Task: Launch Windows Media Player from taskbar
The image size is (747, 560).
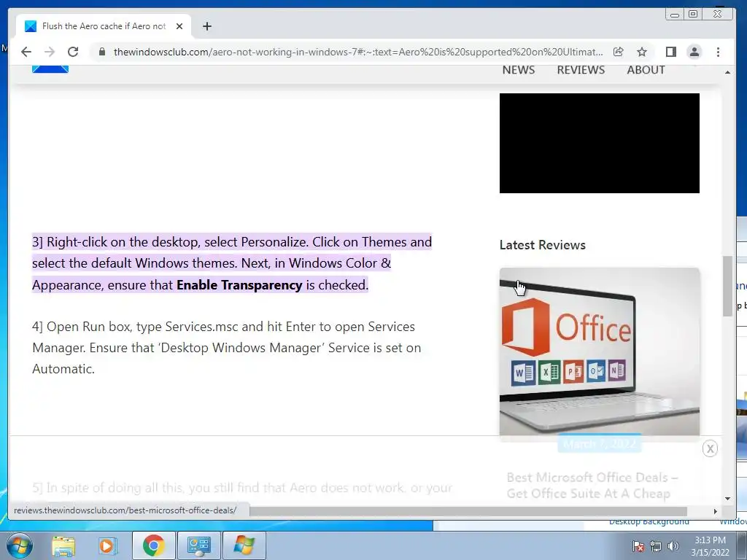Action: click(107, 545)
